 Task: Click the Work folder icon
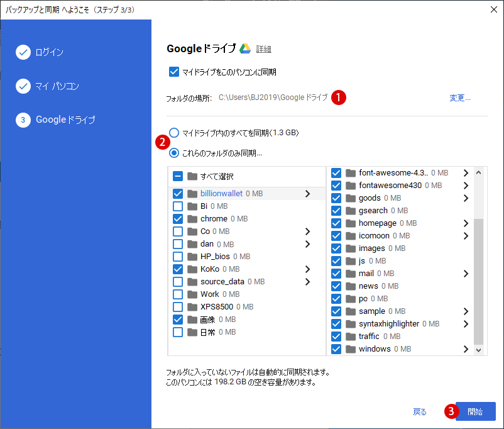pyautogui.click(x=192, y=294)
